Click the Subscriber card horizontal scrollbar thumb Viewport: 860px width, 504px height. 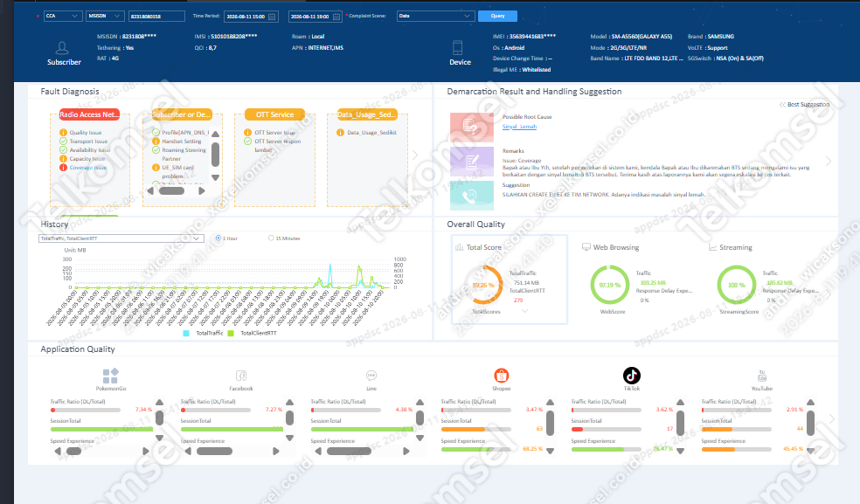(x=171, y=190)
